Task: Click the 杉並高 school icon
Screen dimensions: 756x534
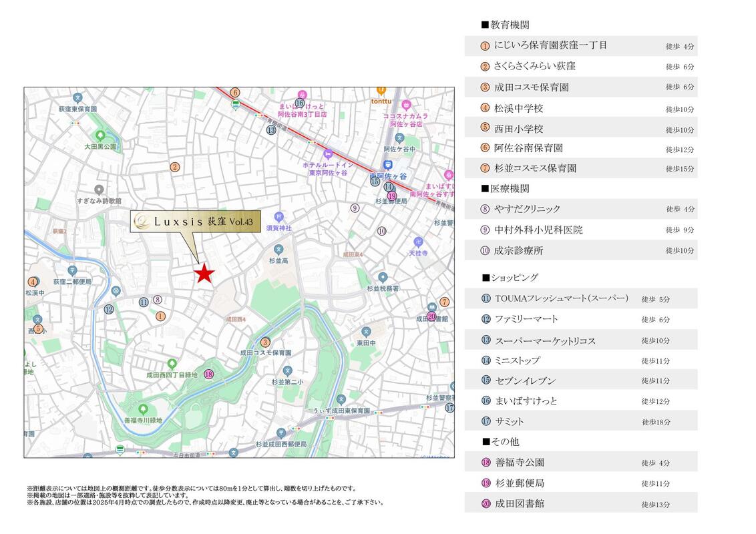Action: coord(278,249)
